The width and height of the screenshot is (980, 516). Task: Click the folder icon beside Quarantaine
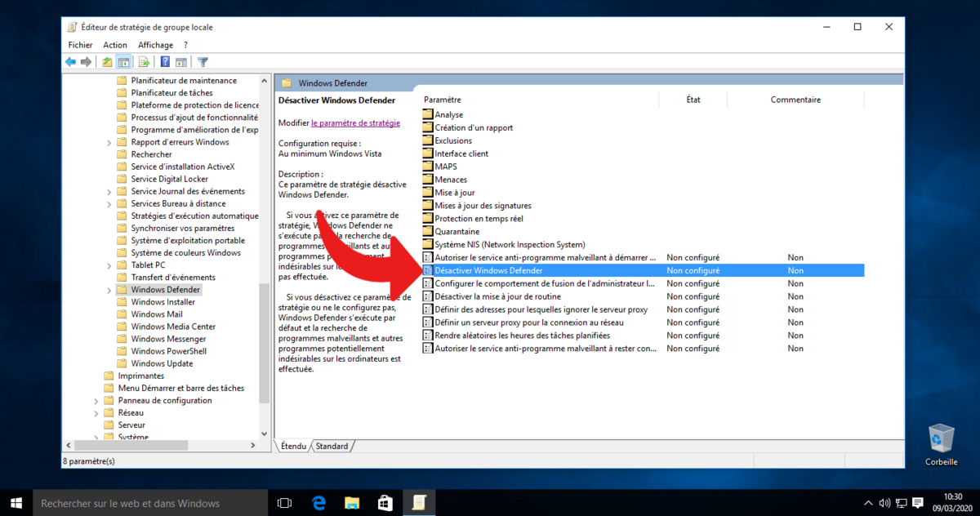(428, 231)
